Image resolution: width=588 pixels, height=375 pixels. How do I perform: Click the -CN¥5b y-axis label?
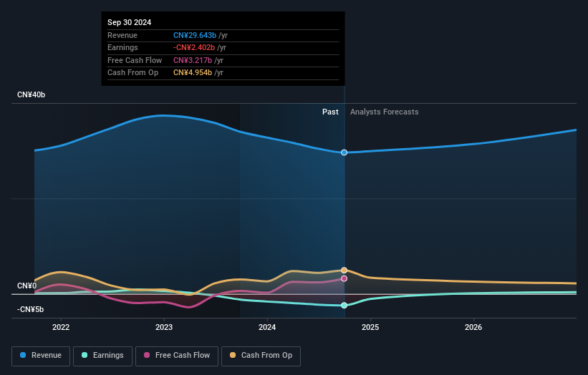30,309
